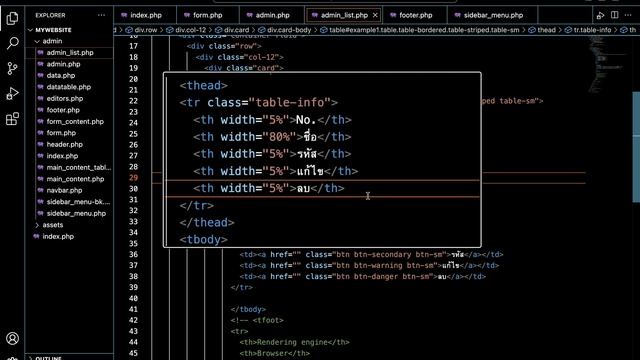Open the Search view in activity bar
The height and width of the screenshot is (360, 640).
pyautogui.click(x=12, y=43)
